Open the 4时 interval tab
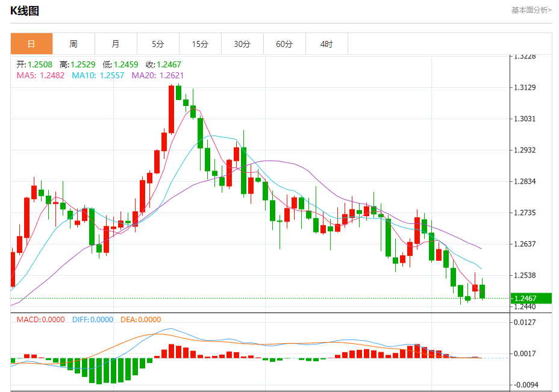The width and height of the screenshot is (559, 392). [x=326, y=44]
